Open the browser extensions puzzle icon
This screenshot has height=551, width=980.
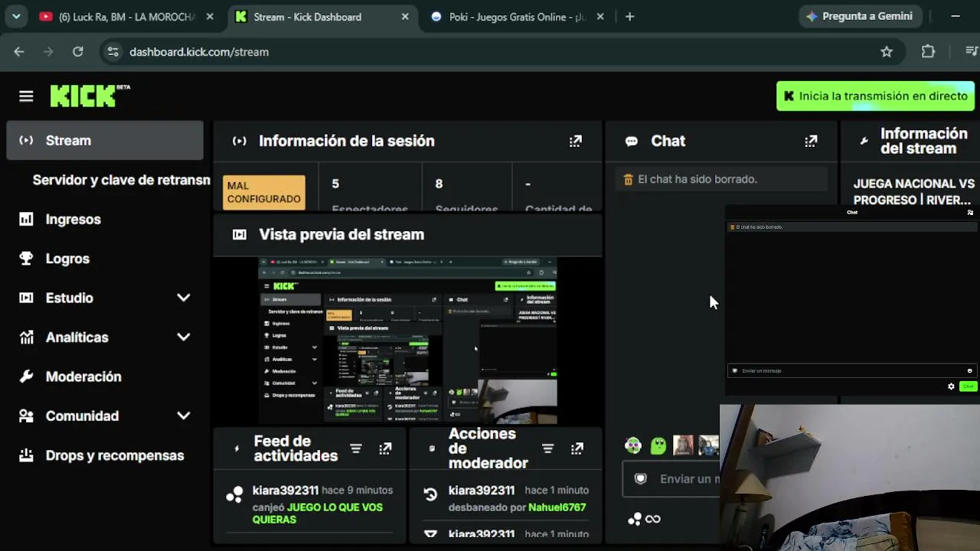(x=928, y=52)
